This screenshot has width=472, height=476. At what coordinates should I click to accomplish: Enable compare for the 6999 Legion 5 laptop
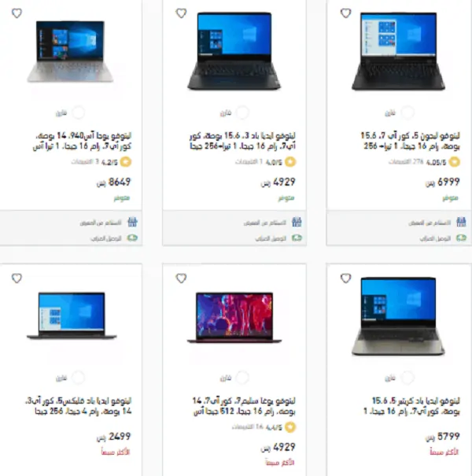[407, 113]
